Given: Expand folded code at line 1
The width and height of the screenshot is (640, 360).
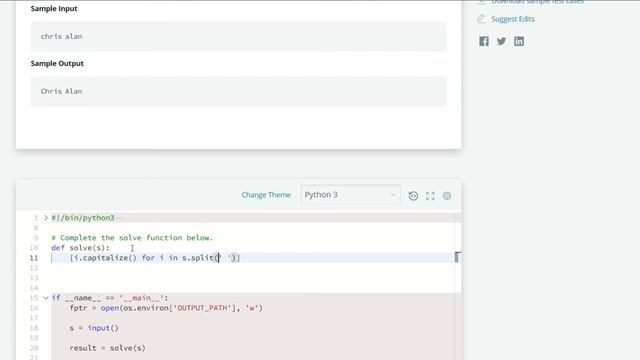Looking at the screenshot, I should click(46, 218).
